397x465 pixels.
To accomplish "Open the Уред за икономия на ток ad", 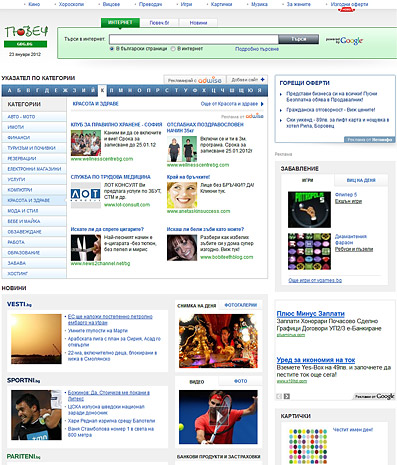I will click(316, 360).
